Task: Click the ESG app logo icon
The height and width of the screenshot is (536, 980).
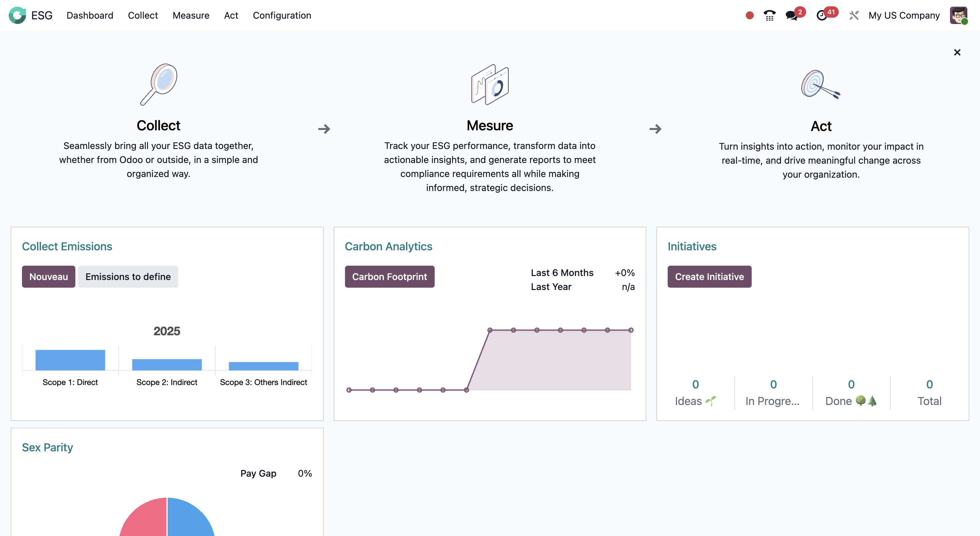Action: click(17, 15)
